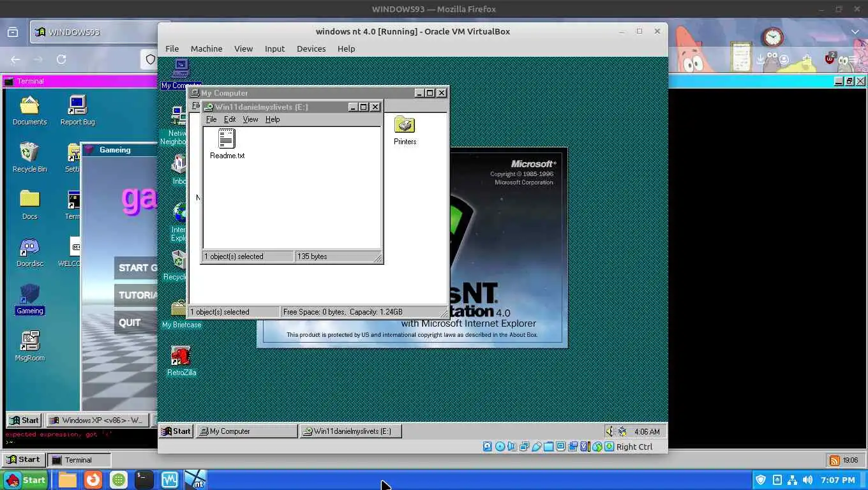The image size is (868, 490).
Task: Click My Computer taskbar button in NT
Action: 246,431
